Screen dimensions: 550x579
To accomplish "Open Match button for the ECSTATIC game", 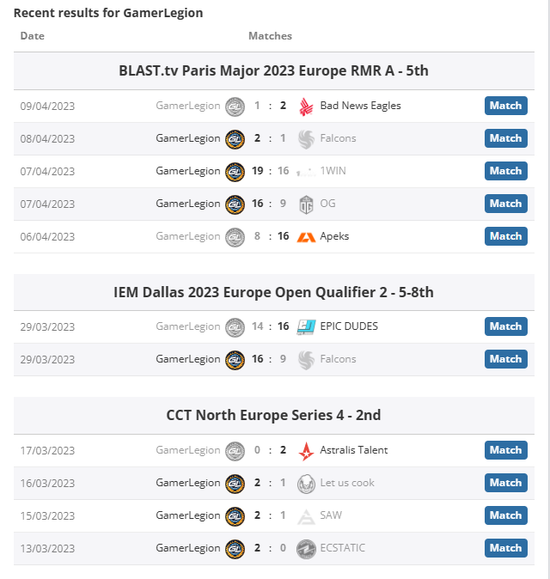I will pyautogui.click(x=506, y=548).
